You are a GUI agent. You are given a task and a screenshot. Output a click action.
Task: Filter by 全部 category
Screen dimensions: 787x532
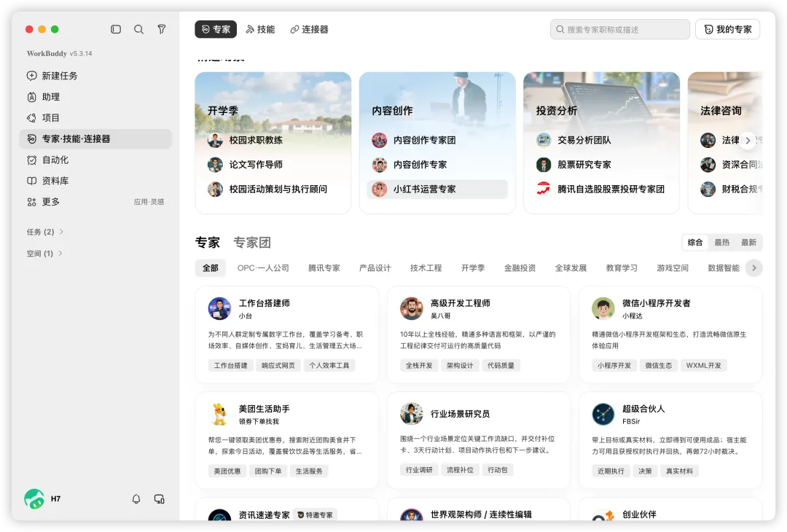tap(211, 268)
